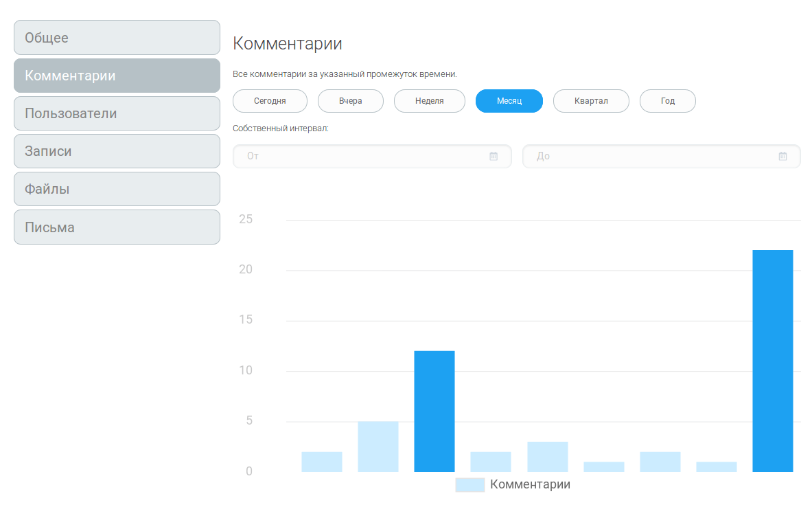The width and height of the screenshot is (812, 507).
Task: Switch to the Вчера time filter
Action: pos(350,100)
